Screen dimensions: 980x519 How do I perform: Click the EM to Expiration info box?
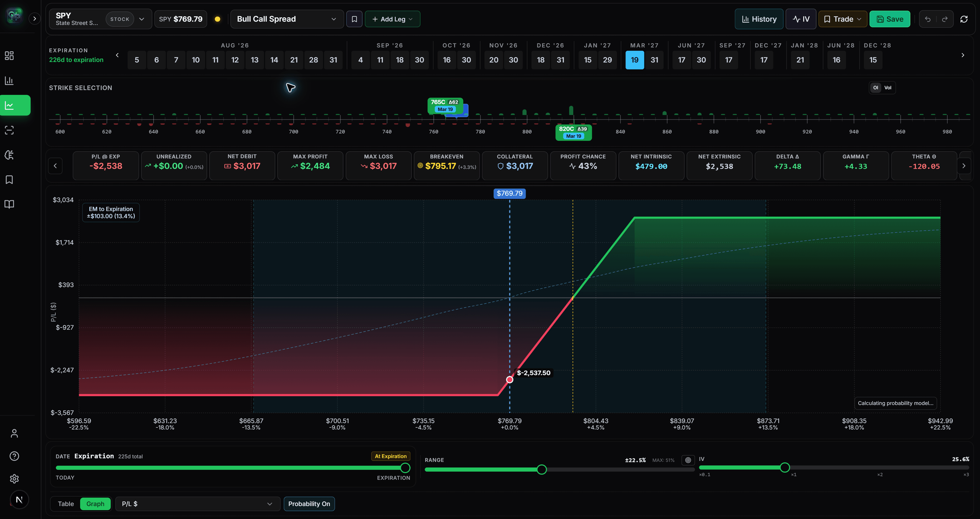coord(111,212)
